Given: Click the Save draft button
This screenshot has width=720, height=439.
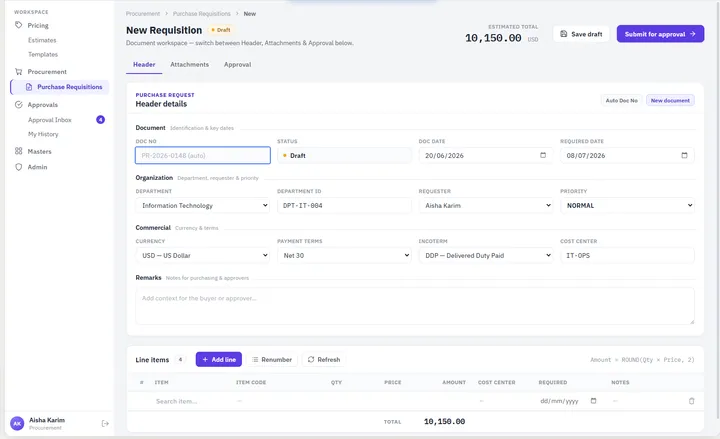Looking at the screenshot, I should point(581,34).
